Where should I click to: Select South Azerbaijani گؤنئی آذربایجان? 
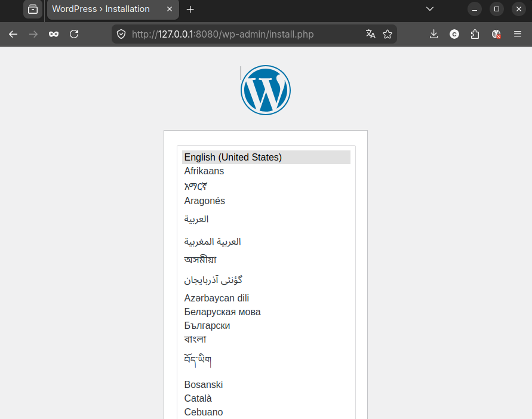tap(266, 280)
